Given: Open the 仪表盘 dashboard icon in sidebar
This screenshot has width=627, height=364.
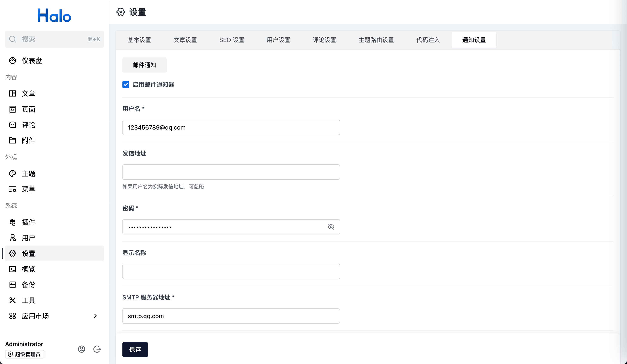Looking at the screenshot, I should point(13,60).
